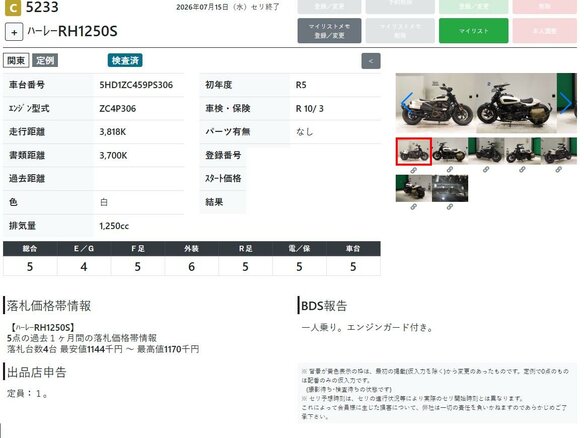The width and height of the screenshot is (584, 438).
Task: Show next photo with right blue arrow
Action: [x=566, y=102]
